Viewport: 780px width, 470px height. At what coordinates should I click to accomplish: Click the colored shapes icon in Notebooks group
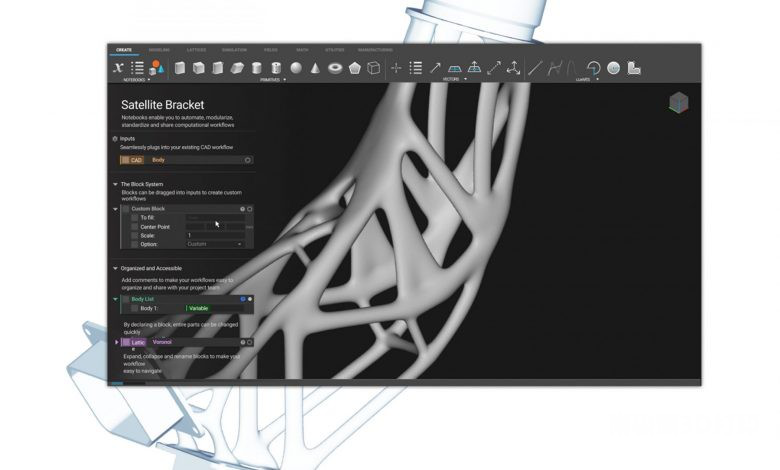tap(157, 68)
